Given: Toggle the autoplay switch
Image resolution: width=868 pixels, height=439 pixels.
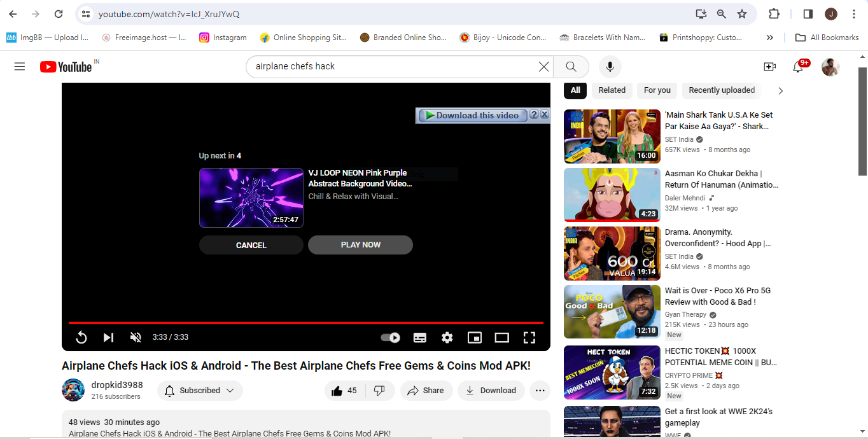Looking at the screenshot, I should (x=390, y=337).
